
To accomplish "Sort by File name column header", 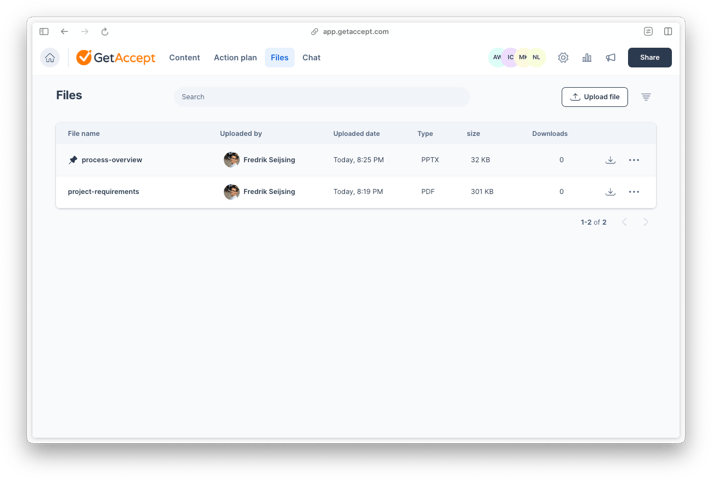I will click(x=84, y=134).
